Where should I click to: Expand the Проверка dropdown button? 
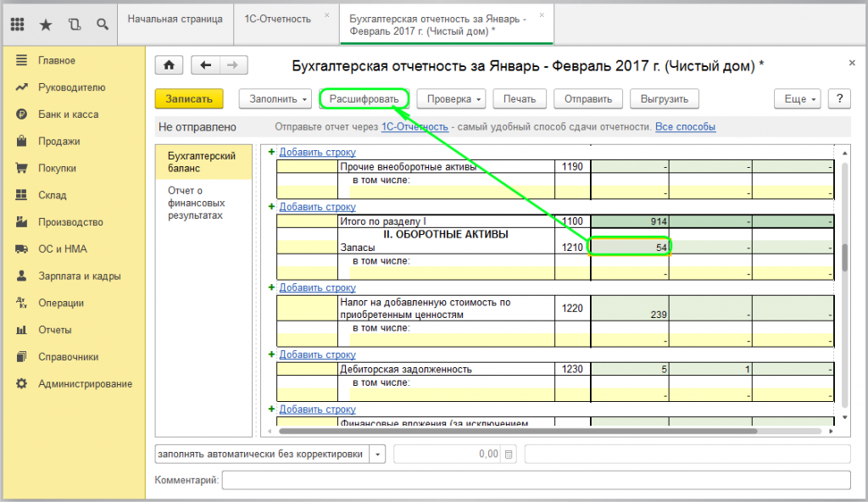point(451,99)
